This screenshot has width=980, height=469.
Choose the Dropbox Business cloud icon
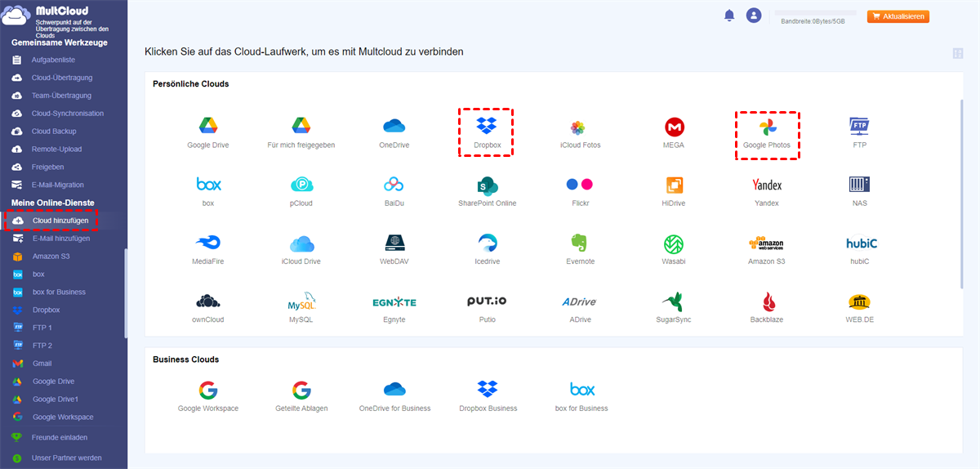coord(488,389)
